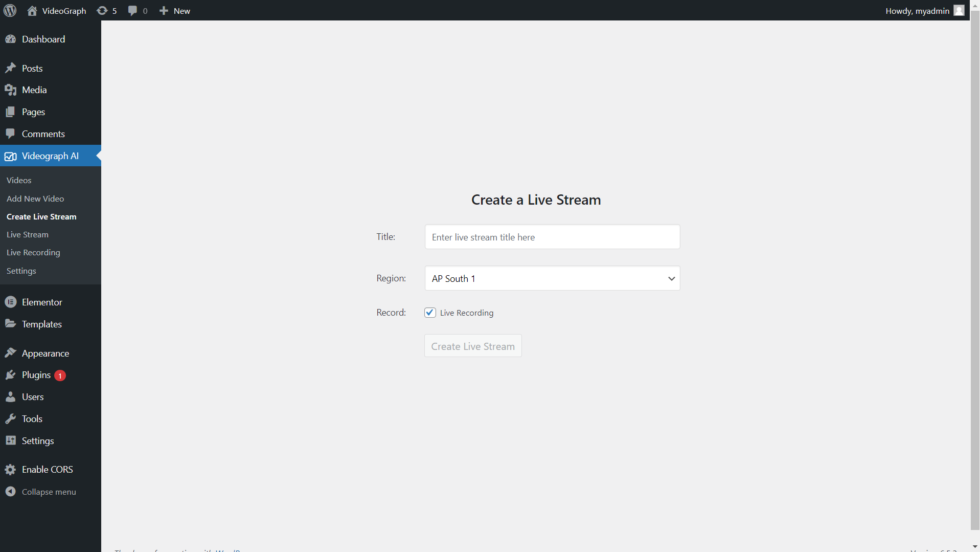Viewport: 980px width, 552px height.
Task: Click the live stream title input field
Action: point(552,236)
